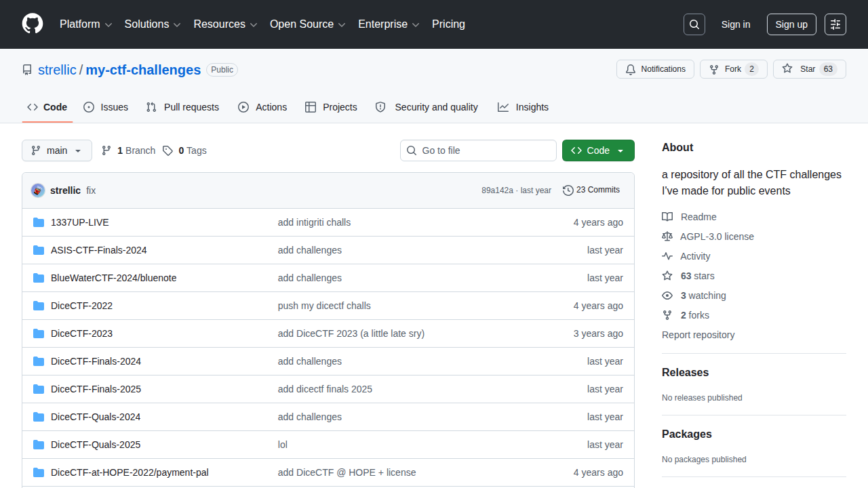This screenshot has height=488, width=868.
Task: Open the commit 'add dicectf finals 2025'
Action: coord(325,389)
